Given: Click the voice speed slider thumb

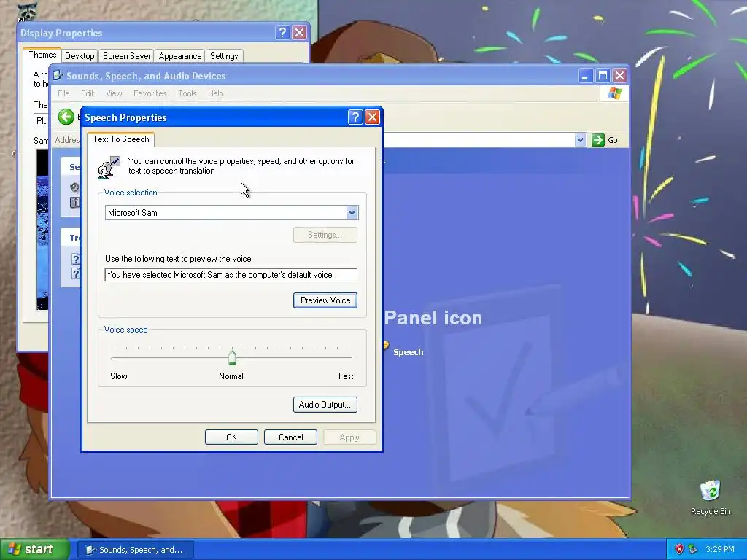Looking at the screenshot, I should pyautogui.click(x=232, y=357).
